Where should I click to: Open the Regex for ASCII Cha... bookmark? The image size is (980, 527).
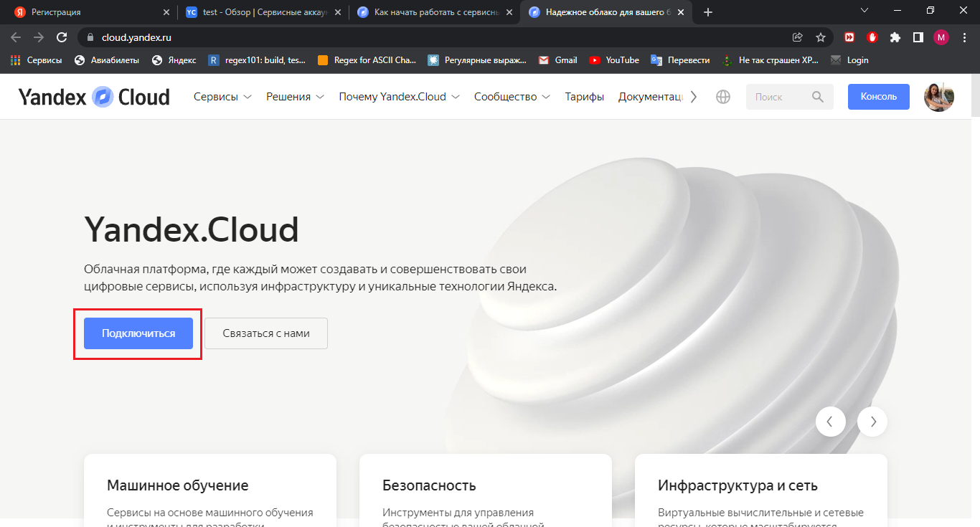coord(367,60)
